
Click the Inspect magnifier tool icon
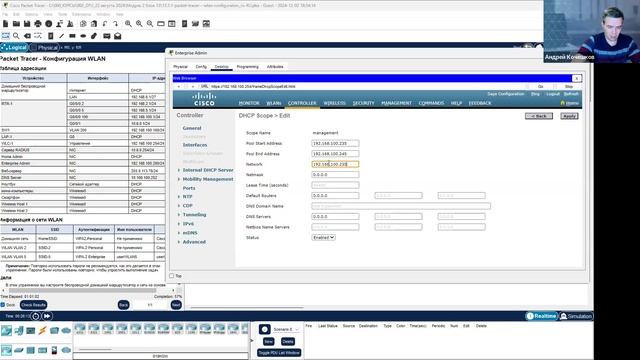(x=16, y=36)
